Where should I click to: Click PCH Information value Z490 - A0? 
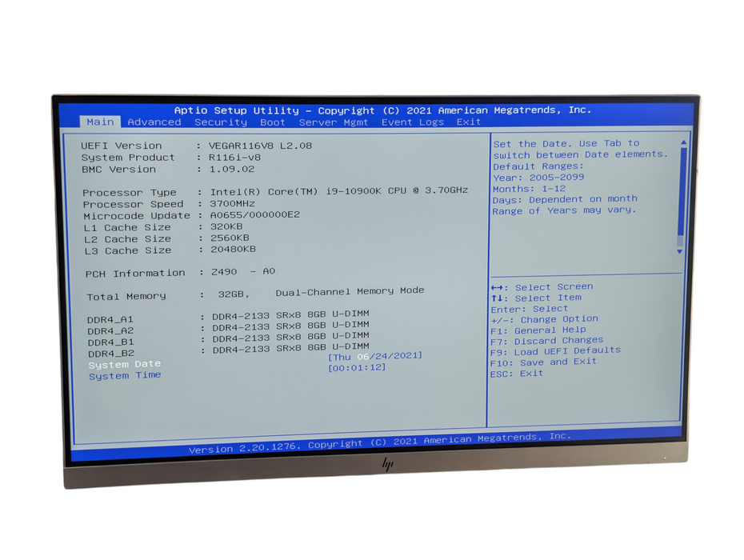click(243, 271)
